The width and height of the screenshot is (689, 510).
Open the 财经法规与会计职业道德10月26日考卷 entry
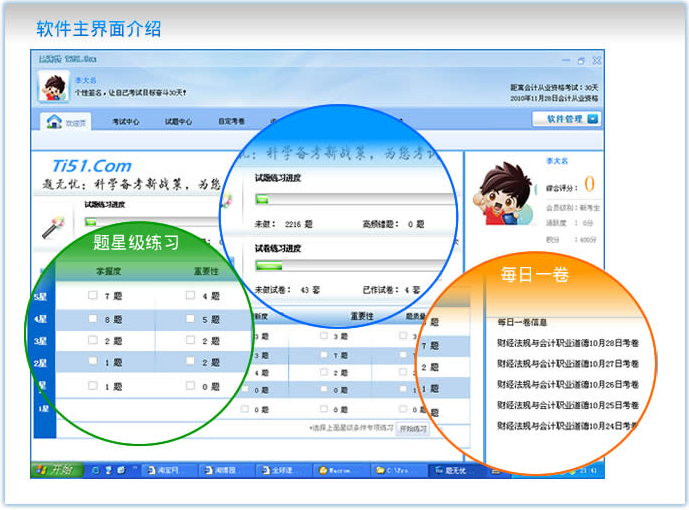[568, 384]
